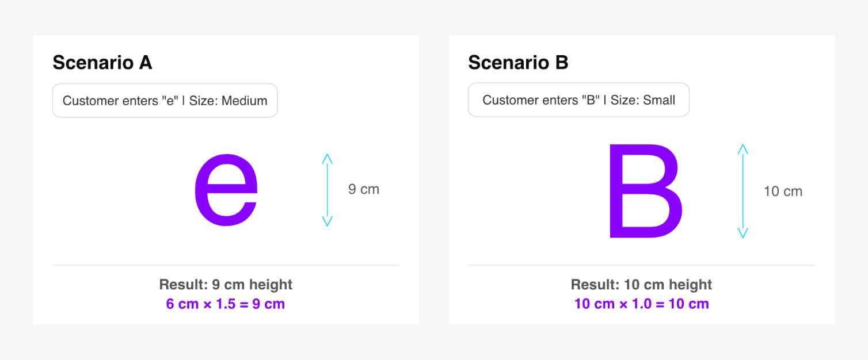
Task: Click the top arrowhead of the 9 cm arrow
Action: tap(328, 157)
